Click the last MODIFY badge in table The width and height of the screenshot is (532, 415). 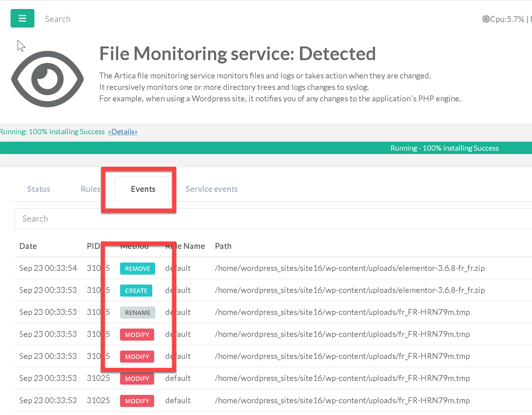[137, 401]
